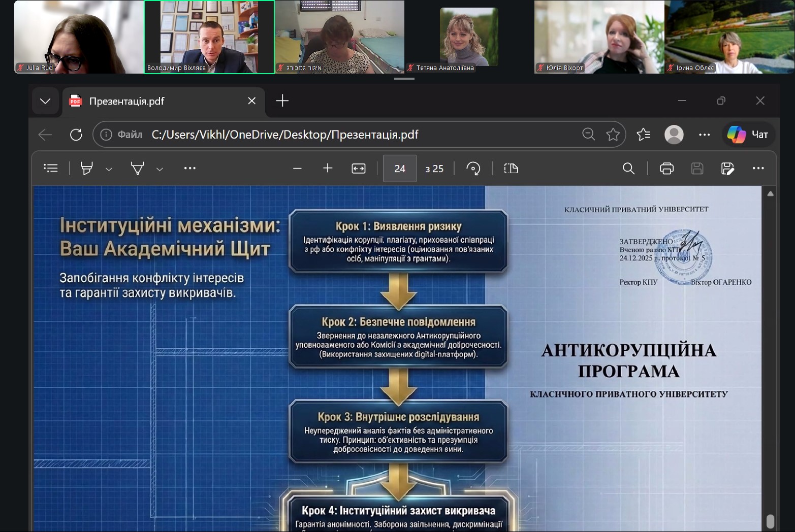Print the PDF document
The image size is (795, 532).
(667, 168)
